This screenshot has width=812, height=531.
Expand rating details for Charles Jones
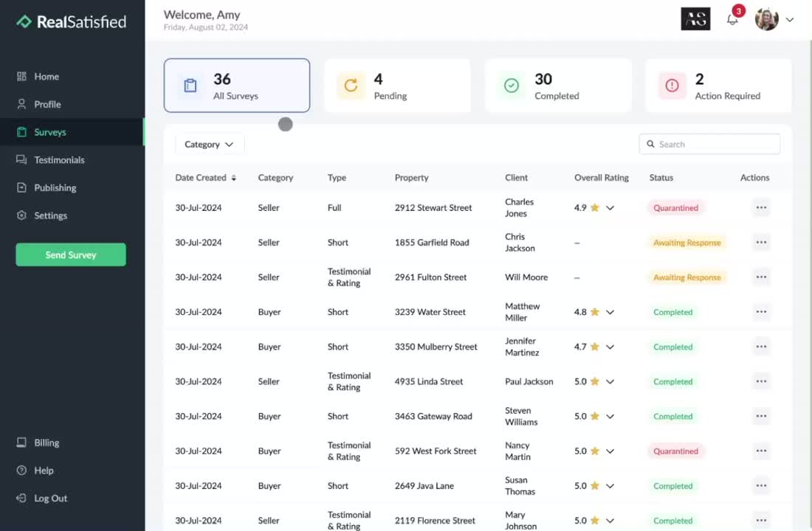(x=610, y=208)
